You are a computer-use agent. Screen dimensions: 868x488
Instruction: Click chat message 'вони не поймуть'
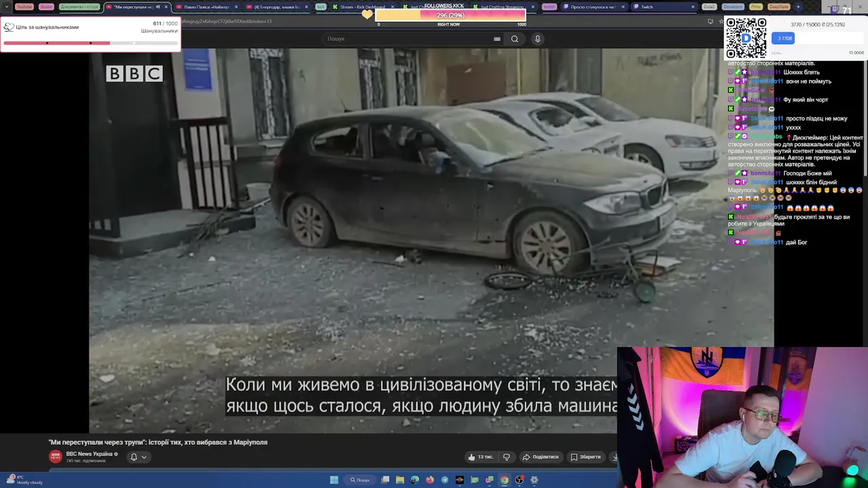coord(808,81)
